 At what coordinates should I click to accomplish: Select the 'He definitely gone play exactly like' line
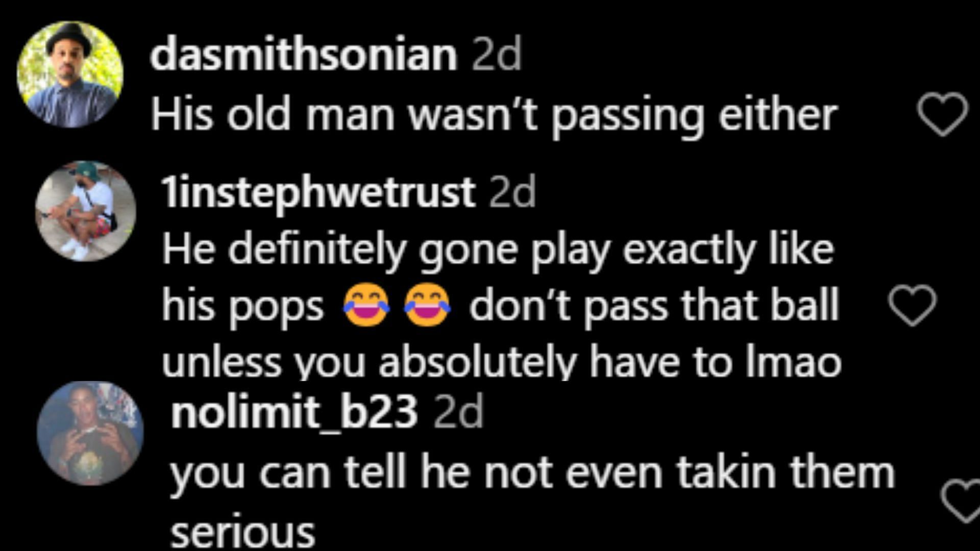click(498, 251)
